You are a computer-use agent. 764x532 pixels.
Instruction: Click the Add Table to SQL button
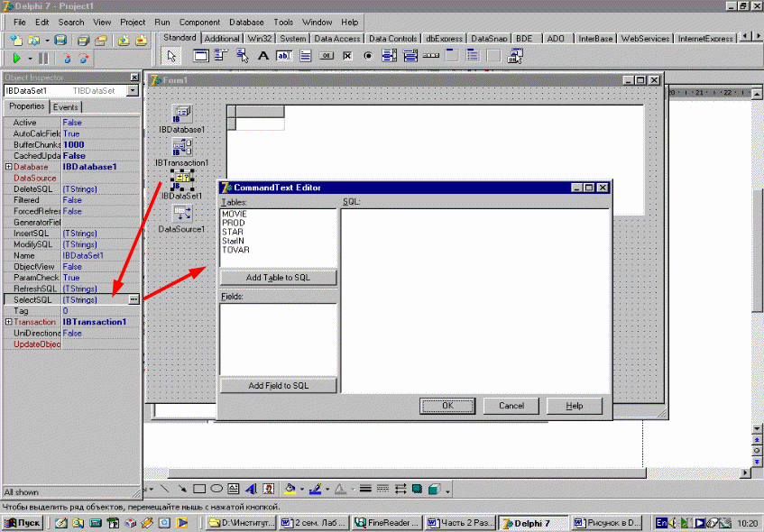(x=278, y=277)
